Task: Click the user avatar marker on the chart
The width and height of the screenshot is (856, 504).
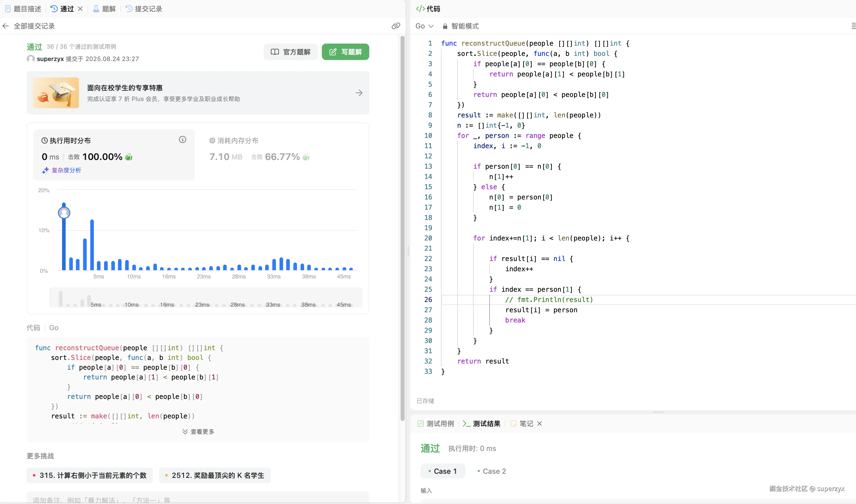Action: [x=64, y=213]
